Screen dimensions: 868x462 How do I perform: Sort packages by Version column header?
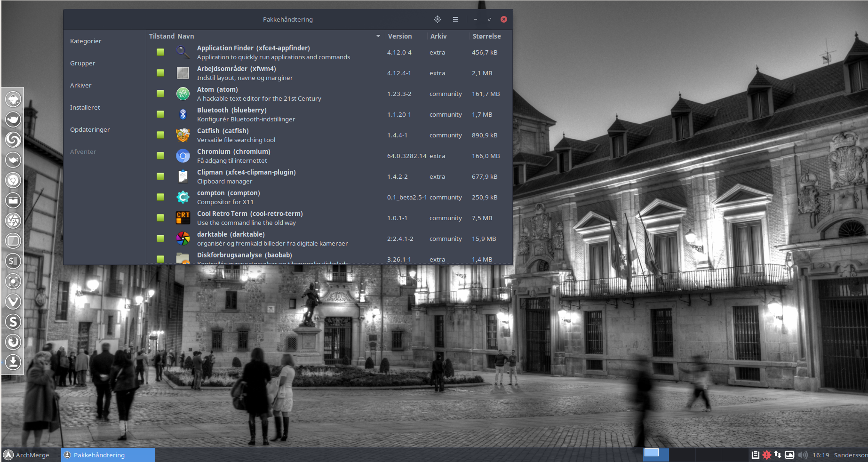(400, 36)
